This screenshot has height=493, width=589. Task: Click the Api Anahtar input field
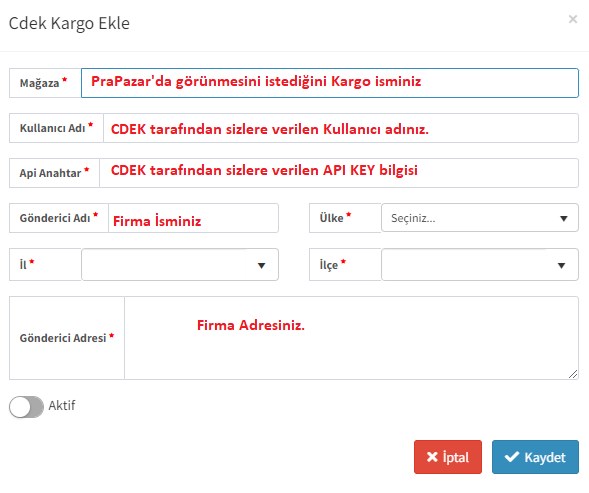pyautogui.click(x=339, y=173)
